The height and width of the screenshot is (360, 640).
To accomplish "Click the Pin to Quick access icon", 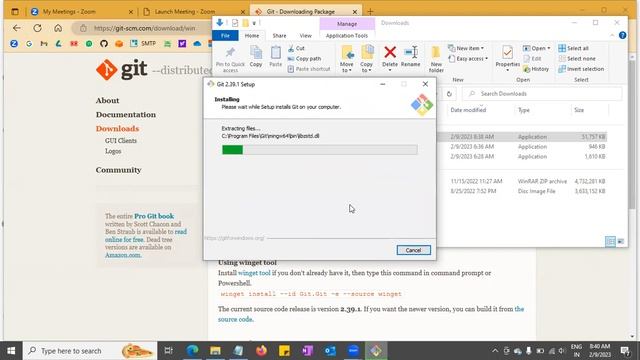I will 230,53.
